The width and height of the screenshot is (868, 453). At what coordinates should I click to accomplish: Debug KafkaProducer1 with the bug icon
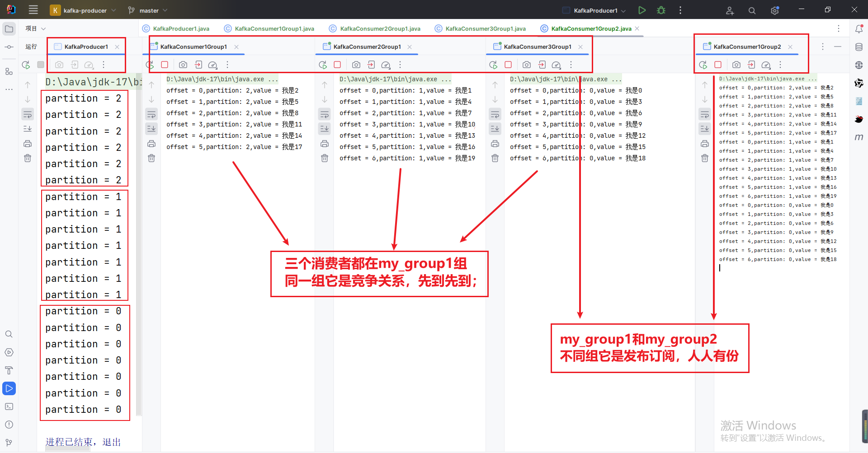tap(661, 10)
